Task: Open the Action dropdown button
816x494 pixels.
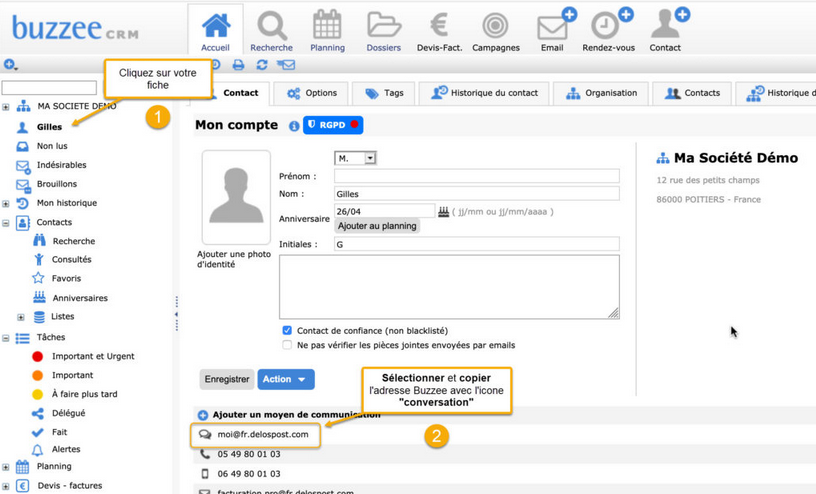Action: 286,379
